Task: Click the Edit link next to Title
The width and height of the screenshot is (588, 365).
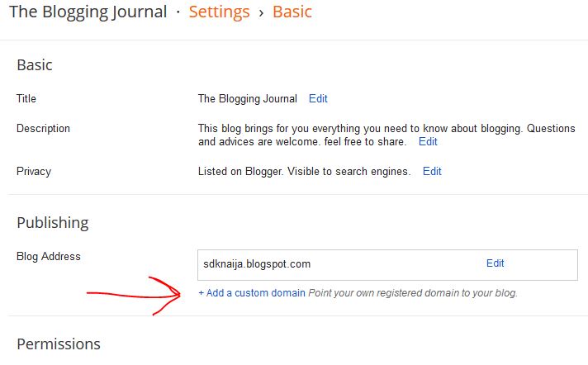Action: coord(318,98)
